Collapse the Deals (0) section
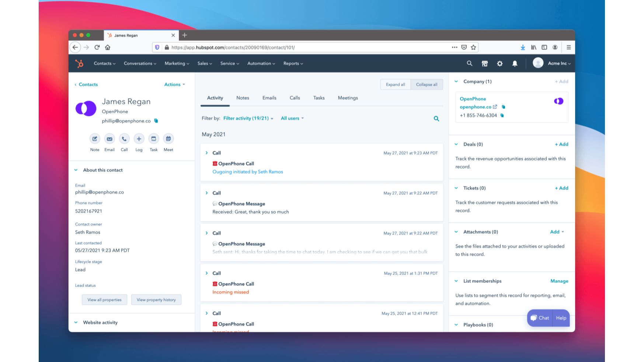This screenshot has height=362, width=644. click(456, 144)
